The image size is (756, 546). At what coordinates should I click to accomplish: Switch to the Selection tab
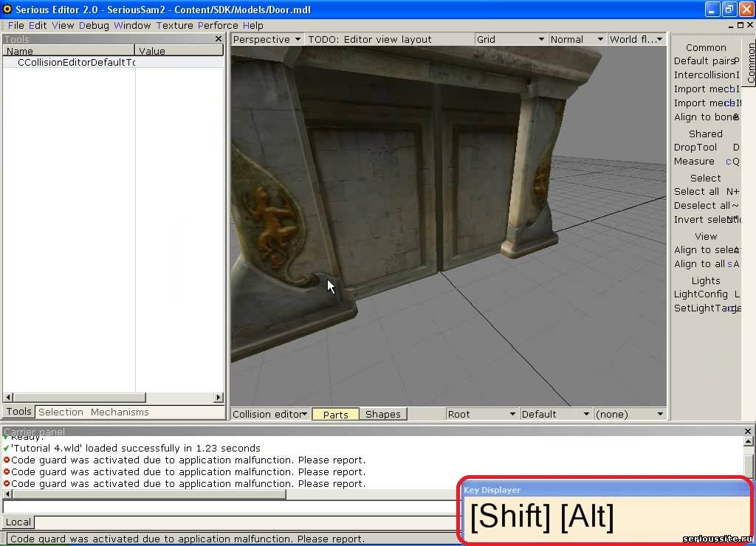click(x=61, y=412)
